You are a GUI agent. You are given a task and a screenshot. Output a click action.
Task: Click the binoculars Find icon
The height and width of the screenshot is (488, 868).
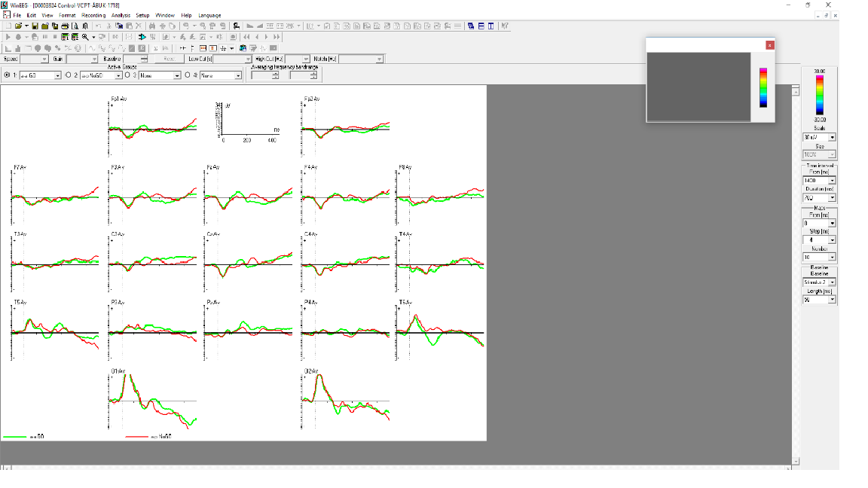[x=152, y=26]
